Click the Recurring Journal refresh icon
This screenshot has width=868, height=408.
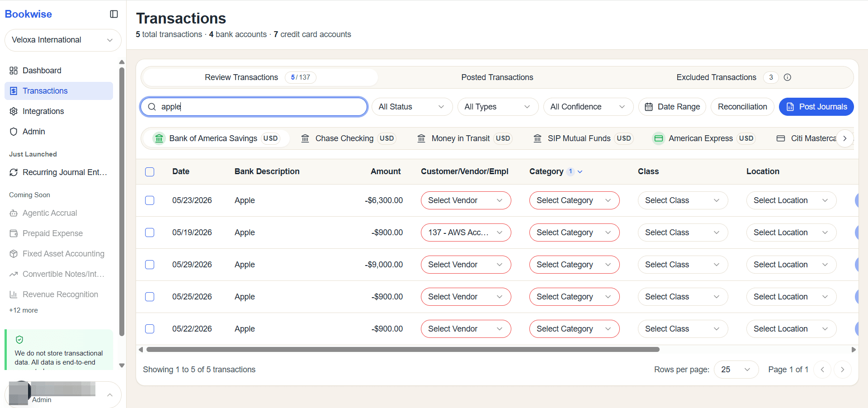(14, 172)
